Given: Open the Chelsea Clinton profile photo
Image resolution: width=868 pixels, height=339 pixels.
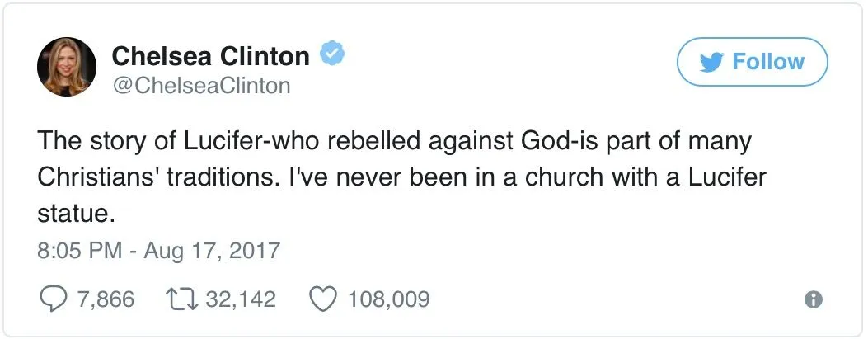Looking at the screenshot, I should [68, 67].
